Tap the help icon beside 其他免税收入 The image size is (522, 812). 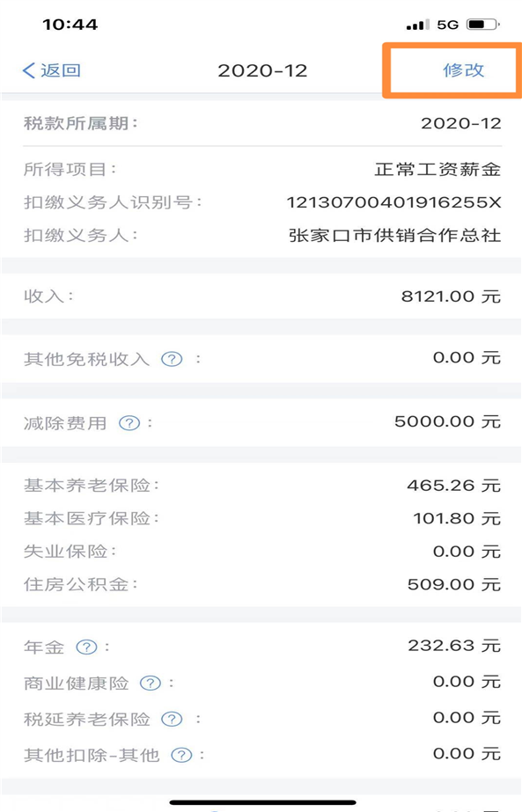pyautogui.click(x=172, y=359)
